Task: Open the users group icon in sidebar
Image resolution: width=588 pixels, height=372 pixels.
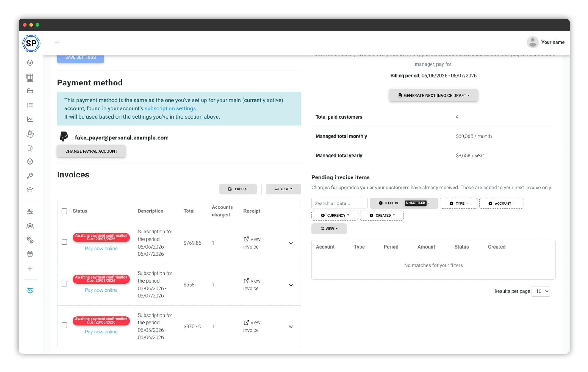Action: [30, 226]
